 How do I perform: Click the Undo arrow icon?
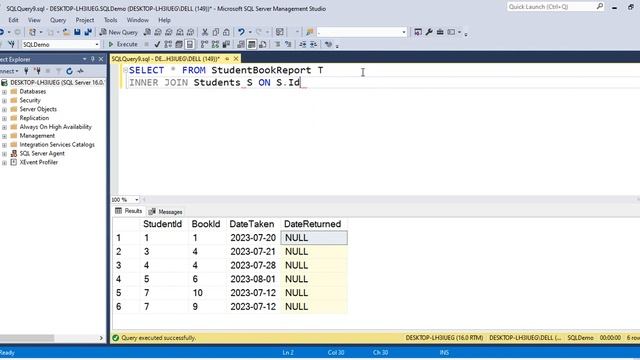(241, 32)
